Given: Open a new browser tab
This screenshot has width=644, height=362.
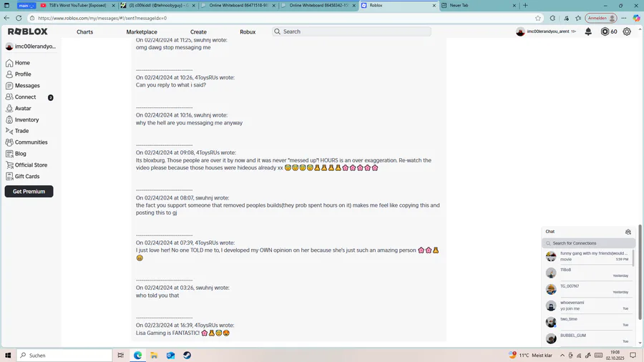Looking at the screenshot, I should tap(525, 5).
